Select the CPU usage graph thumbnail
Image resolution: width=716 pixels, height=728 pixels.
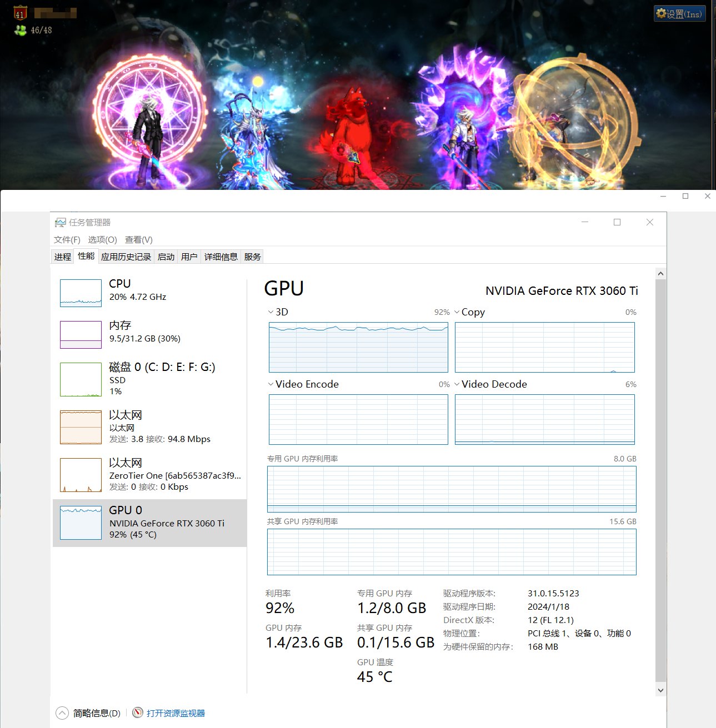click(81, 293)
